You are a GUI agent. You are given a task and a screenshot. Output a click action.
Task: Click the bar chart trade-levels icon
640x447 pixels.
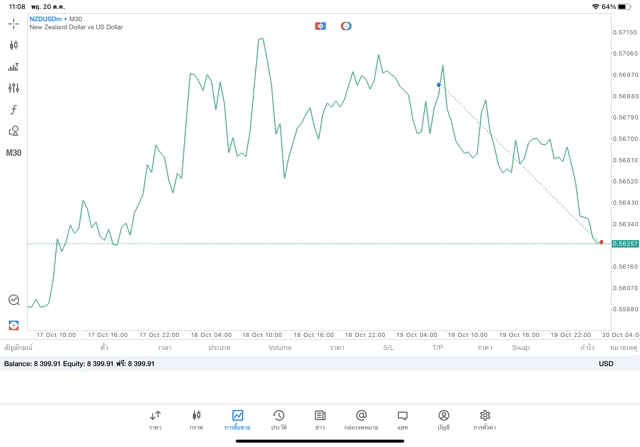[x=13, y=67]
